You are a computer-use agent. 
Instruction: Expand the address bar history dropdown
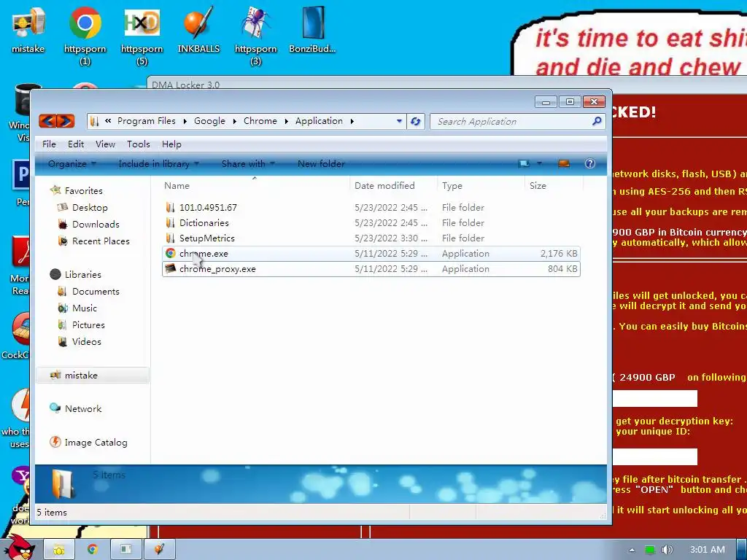pos(399,122)
